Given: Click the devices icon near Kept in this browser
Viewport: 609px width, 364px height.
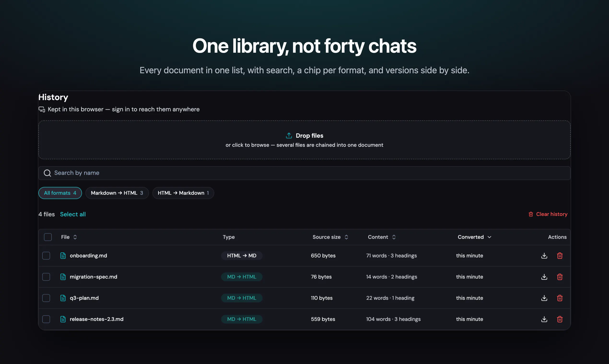Looking at the screenshot, I should pyautogui.click(x=42, y=109).
